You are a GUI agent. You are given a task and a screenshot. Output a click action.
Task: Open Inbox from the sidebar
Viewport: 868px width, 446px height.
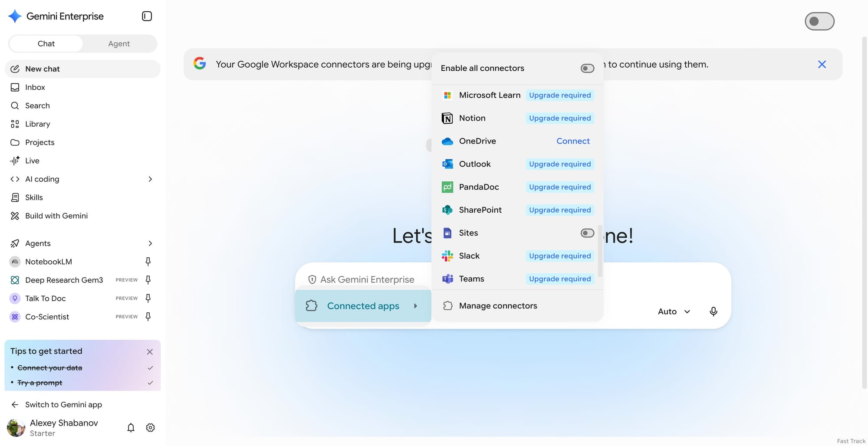(82, 87)
